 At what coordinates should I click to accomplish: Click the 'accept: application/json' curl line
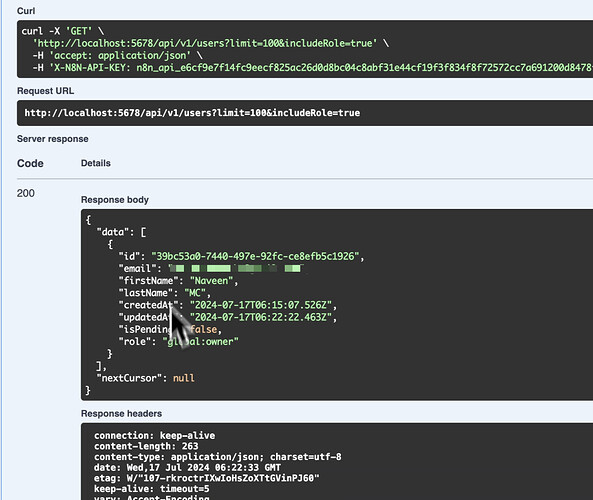coord(117,56)
